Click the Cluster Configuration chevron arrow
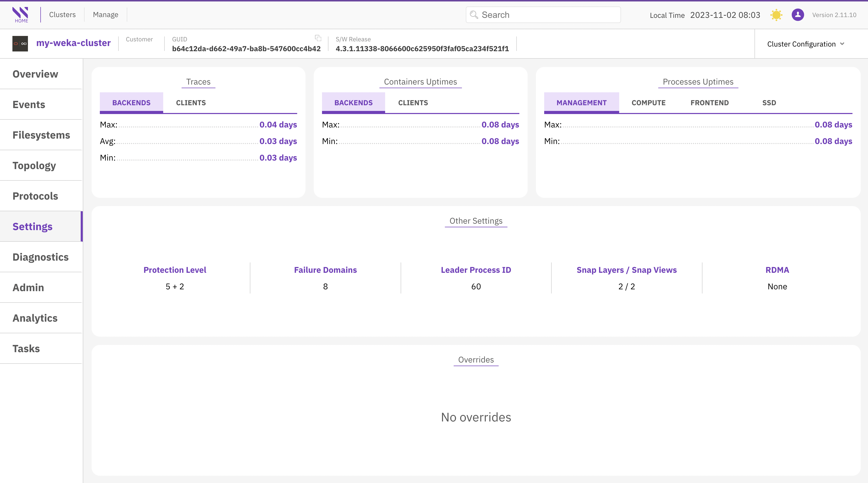868x483 pixels. [x=842, y=44]
